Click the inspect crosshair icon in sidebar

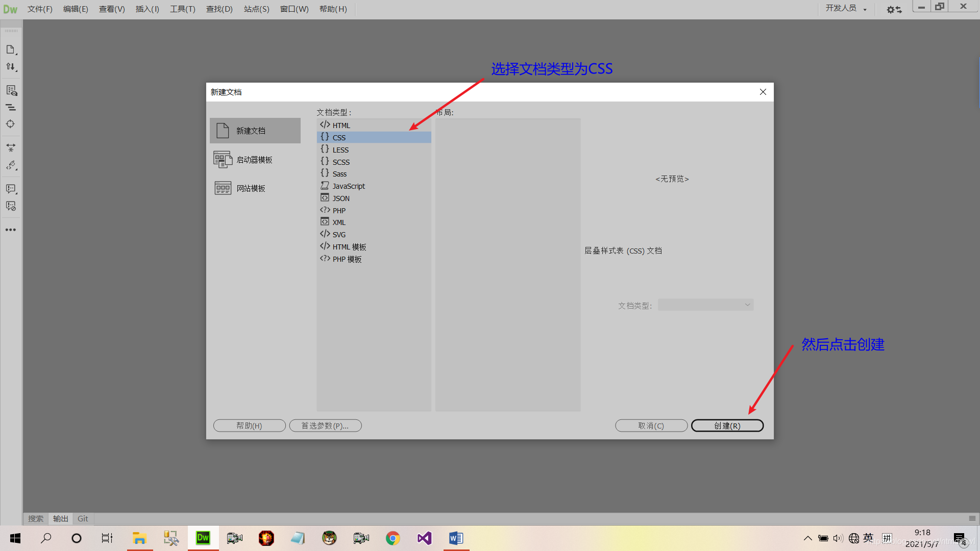[11, 124]
